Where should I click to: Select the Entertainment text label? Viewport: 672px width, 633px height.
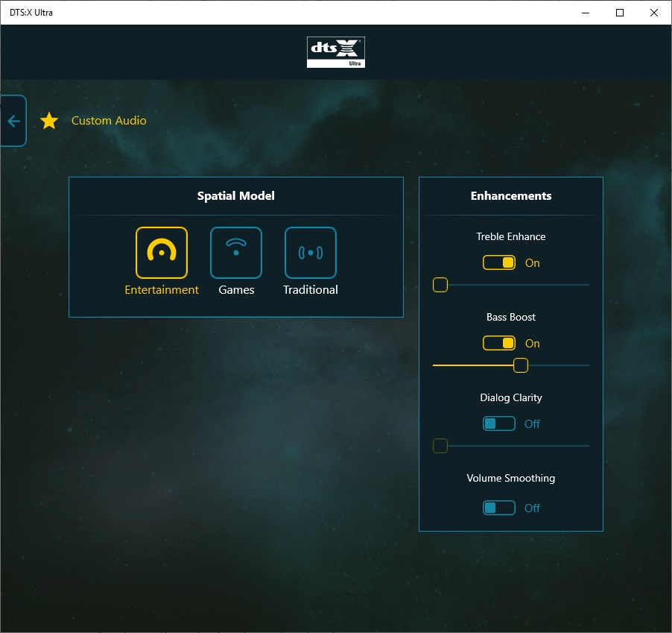pyautogui.click(x=161, y=289)
